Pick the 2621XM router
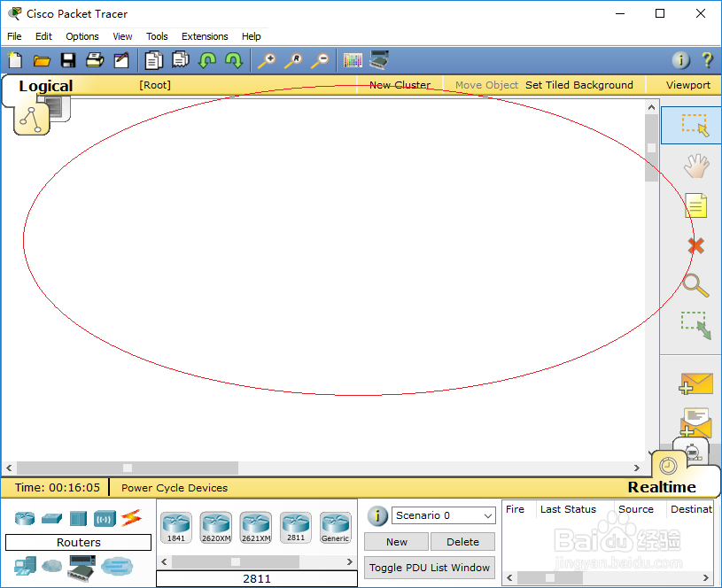 click(256, 527)
